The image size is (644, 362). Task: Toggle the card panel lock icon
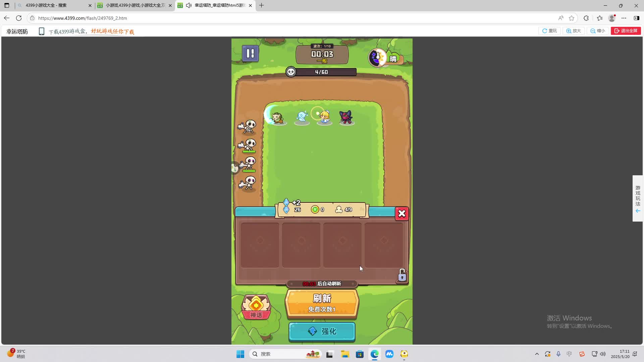[402, 275]
